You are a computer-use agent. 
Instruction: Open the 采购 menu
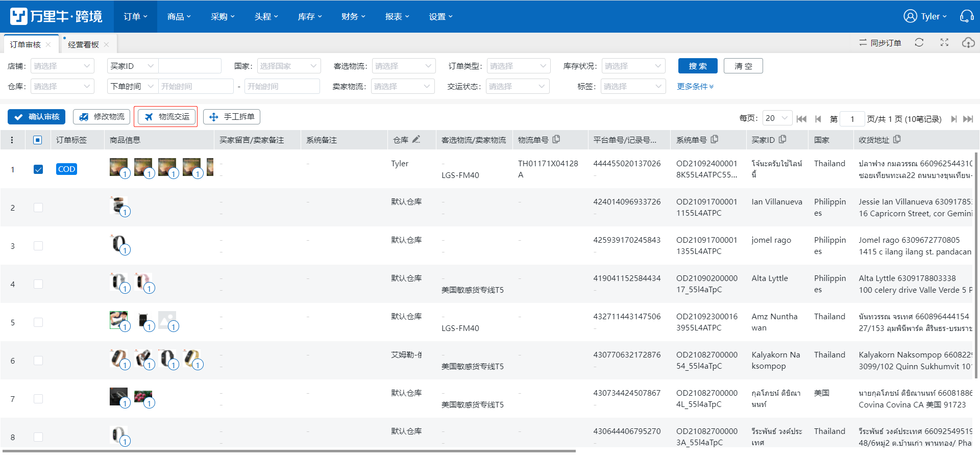(223, 16)
